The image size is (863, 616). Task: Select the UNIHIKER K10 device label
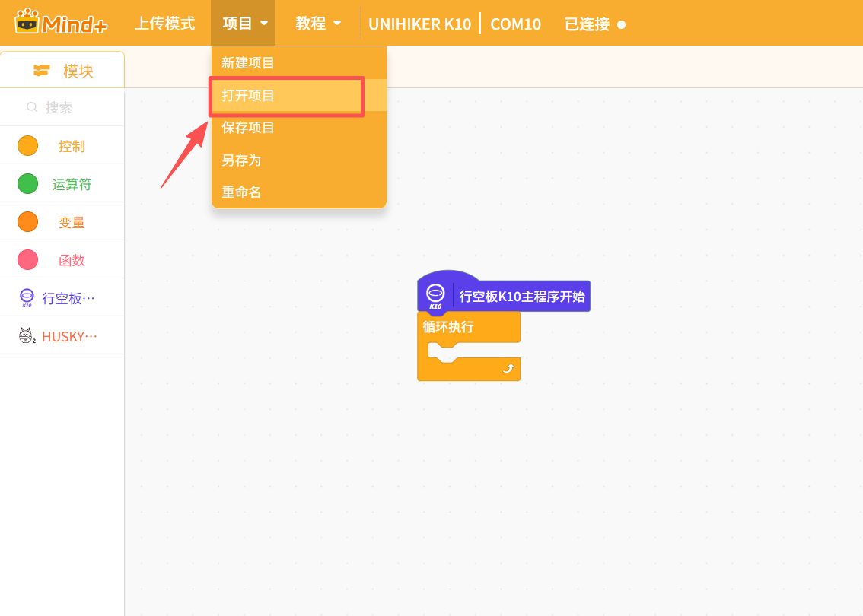point(419,24)
